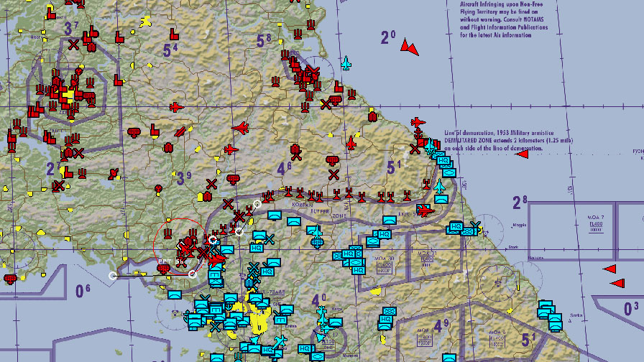Select the waypoint circle at the route's southern corner
The image size is (644, 362).
(x=192, y=274)
